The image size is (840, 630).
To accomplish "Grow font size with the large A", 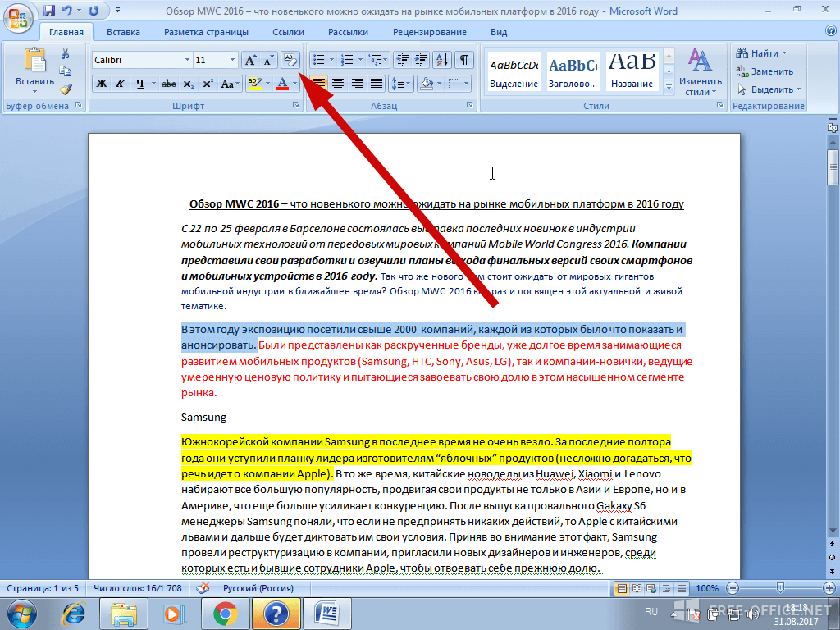I will (250, 60).
